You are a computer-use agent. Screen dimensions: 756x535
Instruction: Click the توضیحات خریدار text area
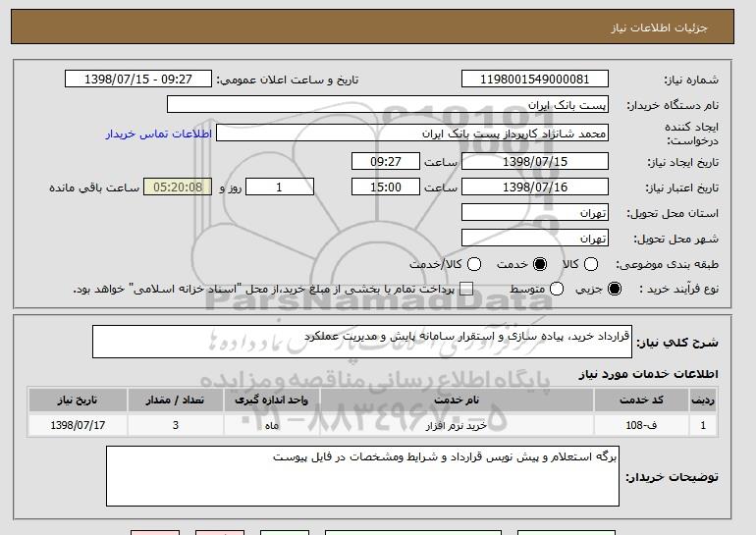tap(362, 476)
